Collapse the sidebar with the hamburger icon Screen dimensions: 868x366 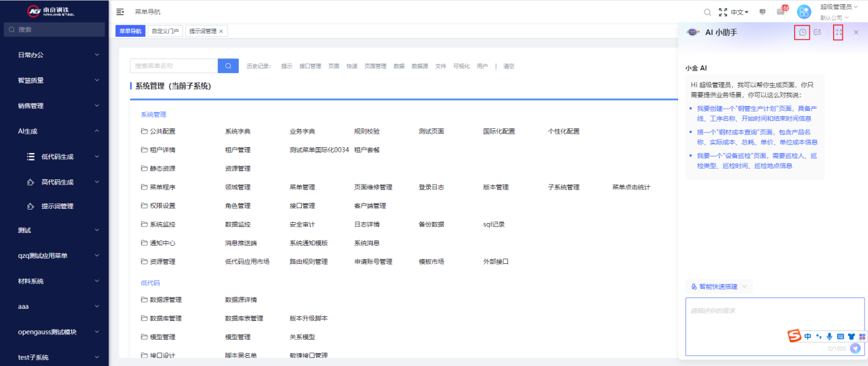(120, 12)
